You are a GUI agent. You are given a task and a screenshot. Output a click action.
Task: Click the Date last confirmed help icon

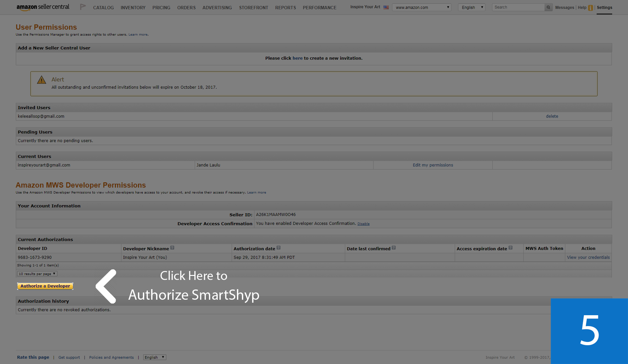[x=394, y=248]
